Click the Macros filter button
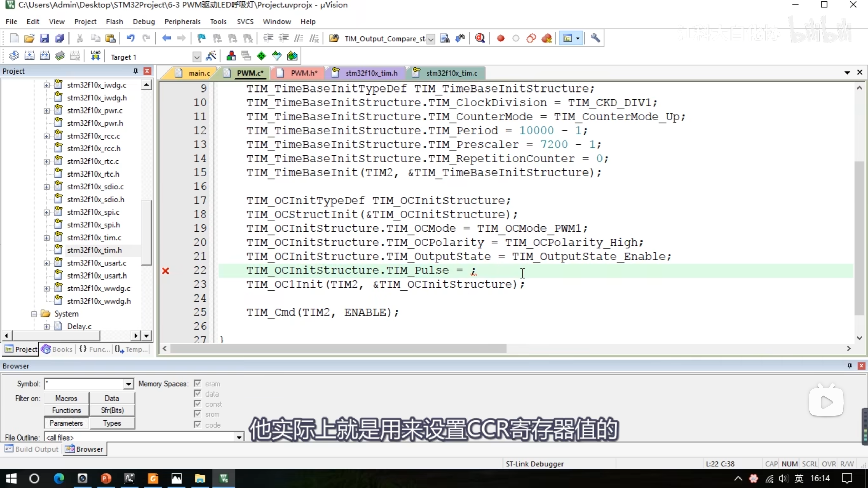 click(66, 398)
